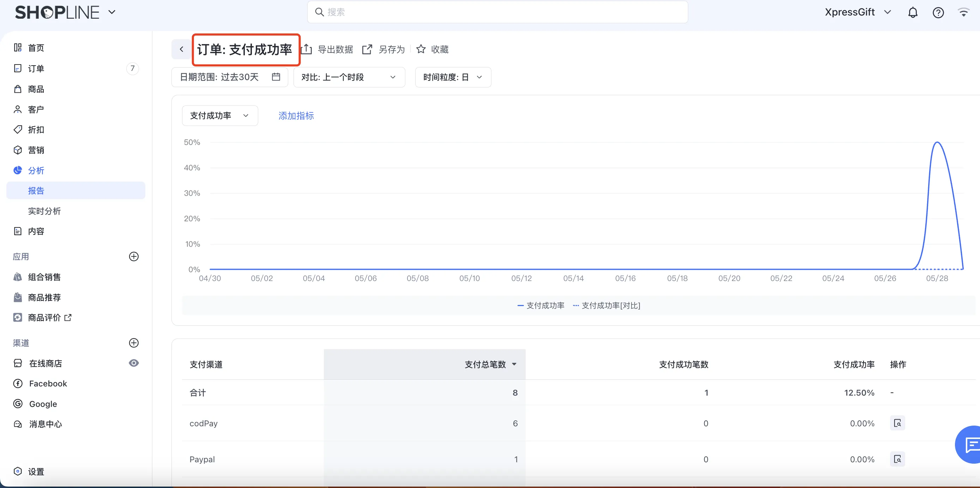This screenshot has width=980, height=488.
Task: Expand the comparison (对比: 上一个时段) dropdown
Action: [x=349, y=77]
